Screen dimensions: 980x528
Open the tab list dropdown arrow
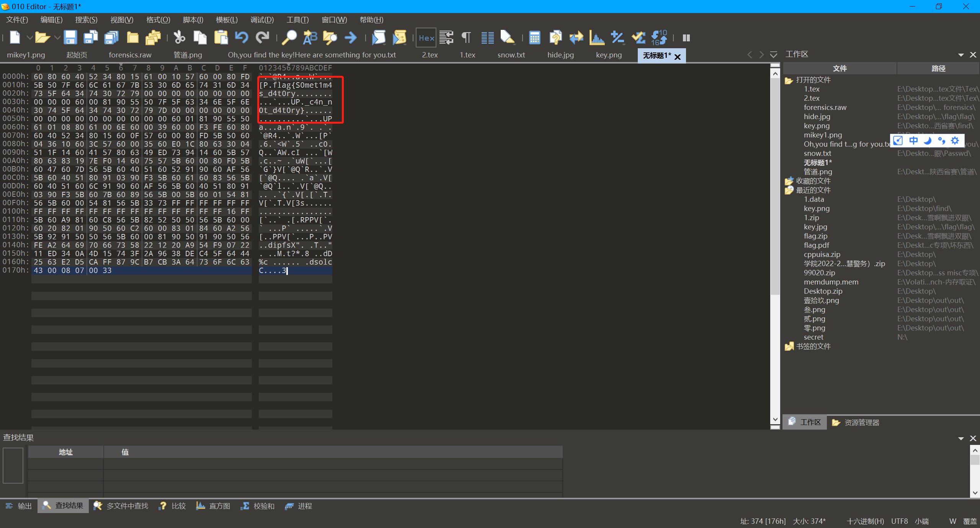[x=774, y=55]
